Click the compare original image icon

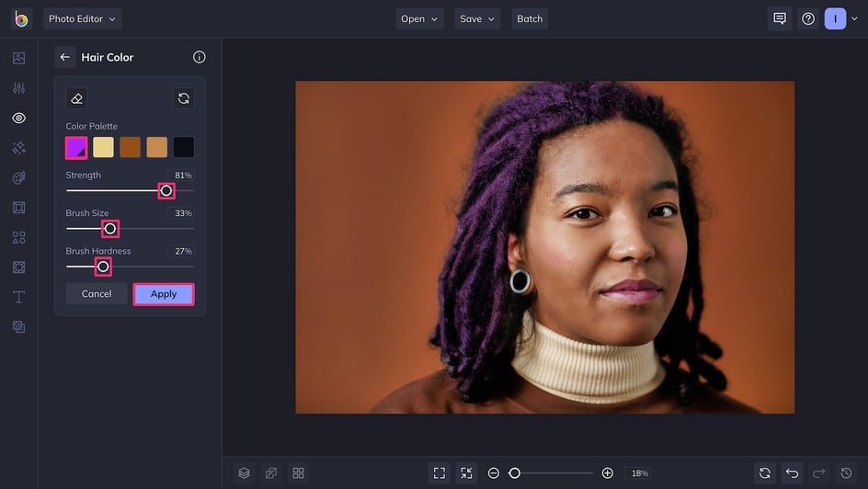[271, 473]
